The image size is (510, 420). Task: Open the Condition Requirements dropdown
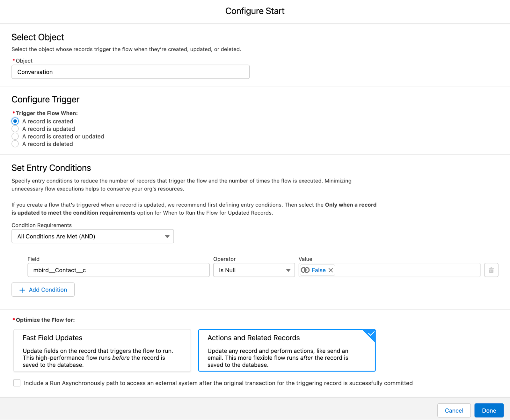click(x=92, y=236)
